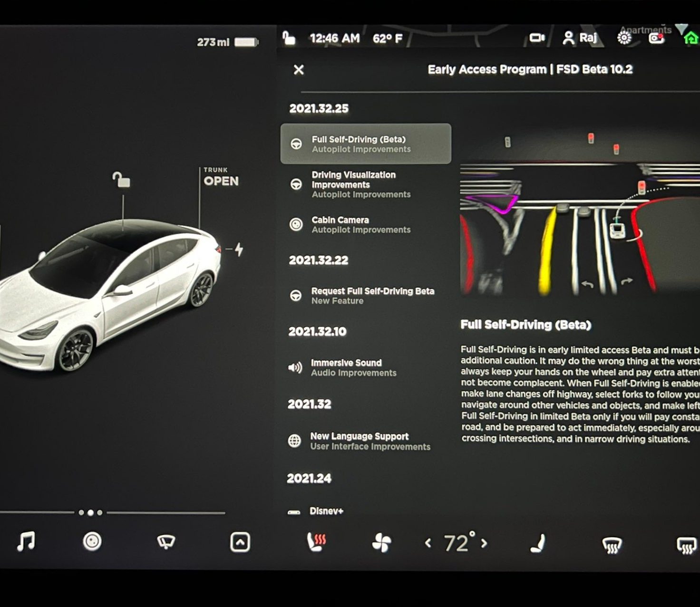This screenshot has width=700, height=607.
Task: Tap the green HomeLink house icon
Action: coord(691,38)
